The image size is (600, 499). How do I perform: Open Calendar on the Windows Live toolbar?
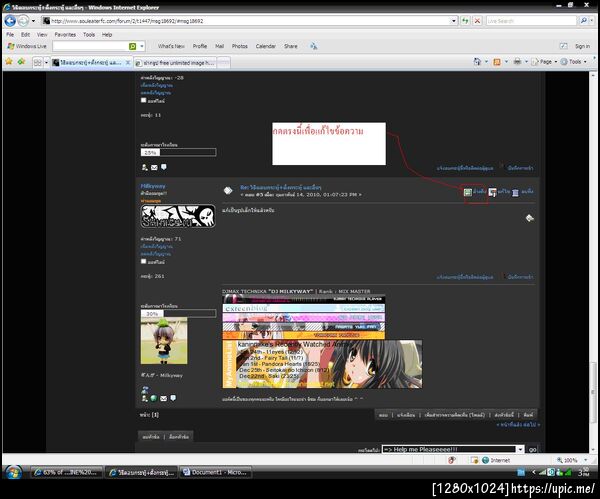click(266, 46)
